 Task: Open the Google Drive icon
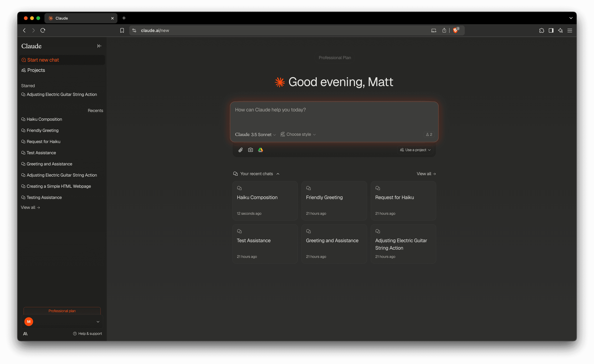pyautogui.click(x=261, y=150)
